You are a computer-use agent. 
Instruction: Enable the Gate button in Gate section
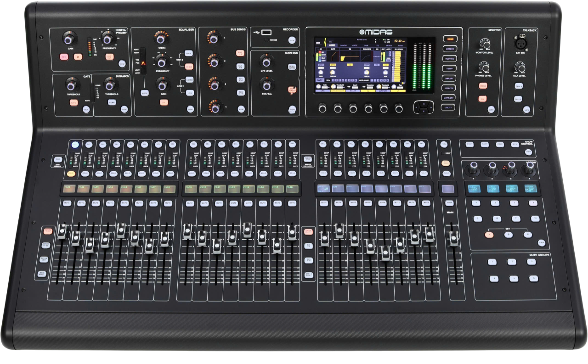point(73,103)
